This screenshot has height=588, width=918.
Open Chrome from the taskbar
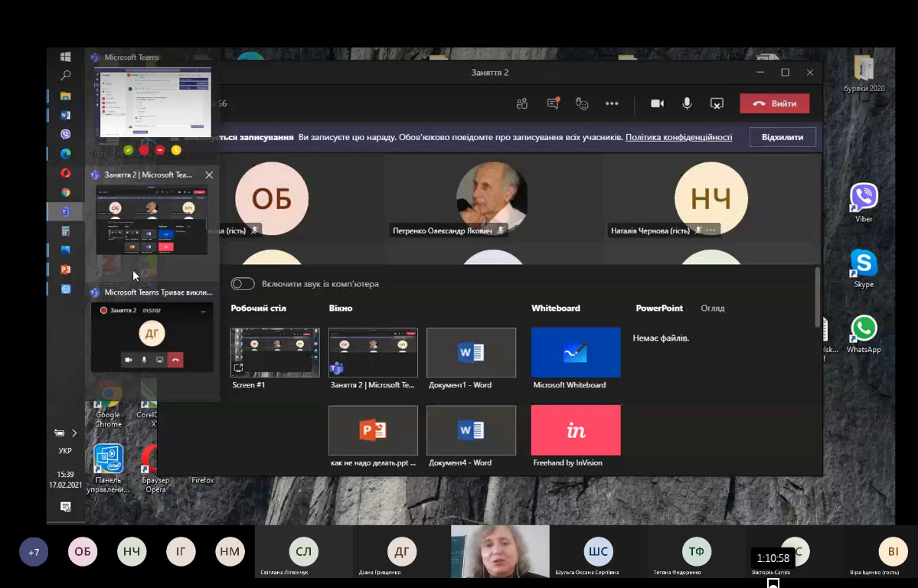[x=66, y=192]
